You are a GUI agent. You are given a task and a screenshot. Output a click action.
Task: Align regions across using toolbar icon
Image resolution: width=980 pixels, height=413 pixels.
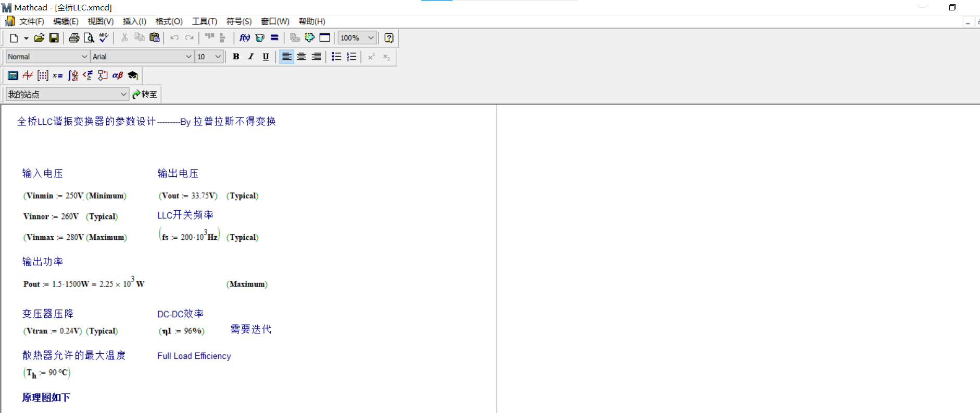(x=209, y=38)
